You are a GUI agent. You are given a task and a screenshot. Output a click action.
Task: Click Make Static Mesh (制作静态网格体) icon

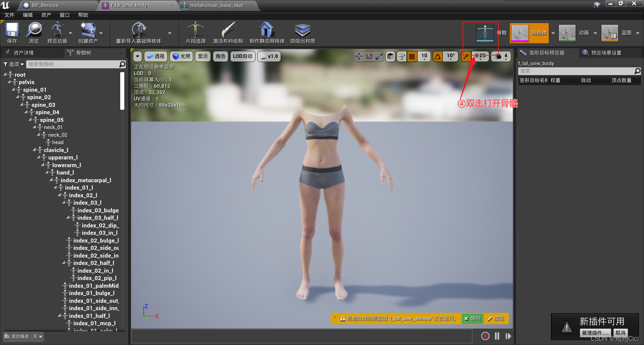(267, 33)
